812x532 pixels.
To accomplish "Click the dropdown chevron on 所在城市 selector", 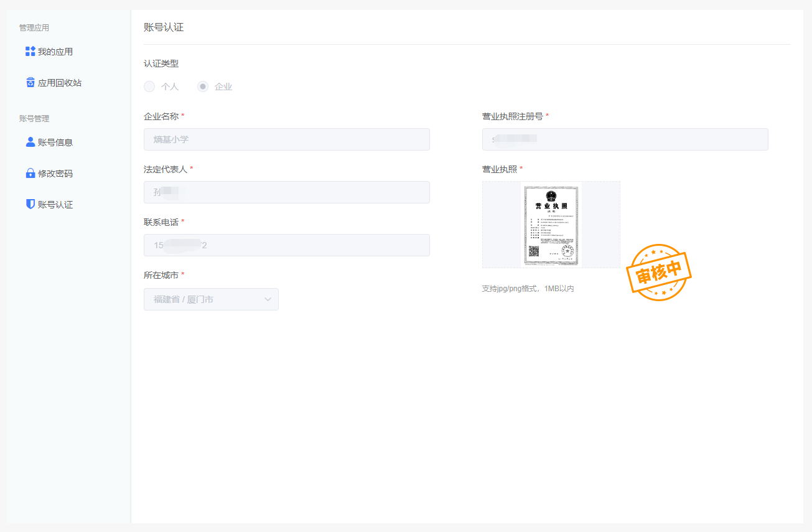I will click(x=268, y=299).
